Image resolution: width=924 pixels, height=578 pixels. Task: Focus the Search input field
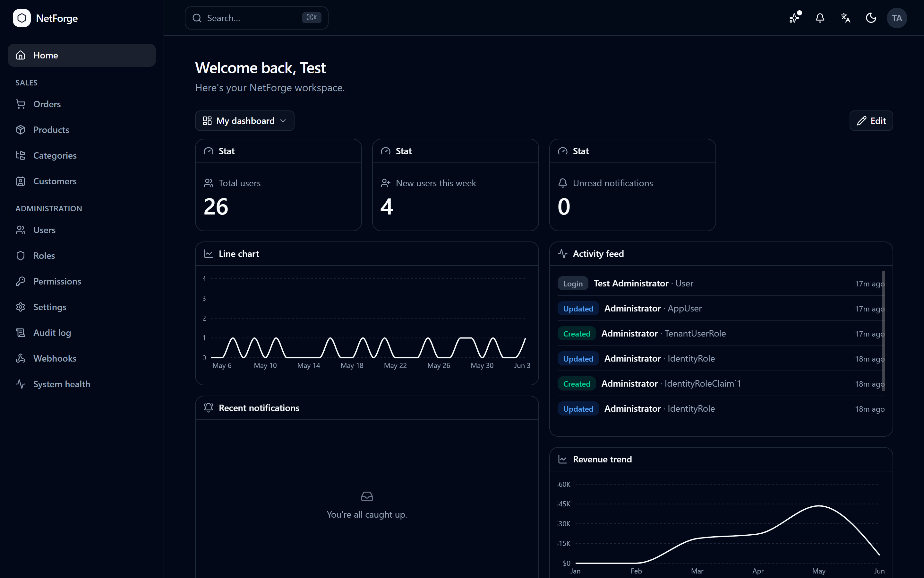[256, 18]
